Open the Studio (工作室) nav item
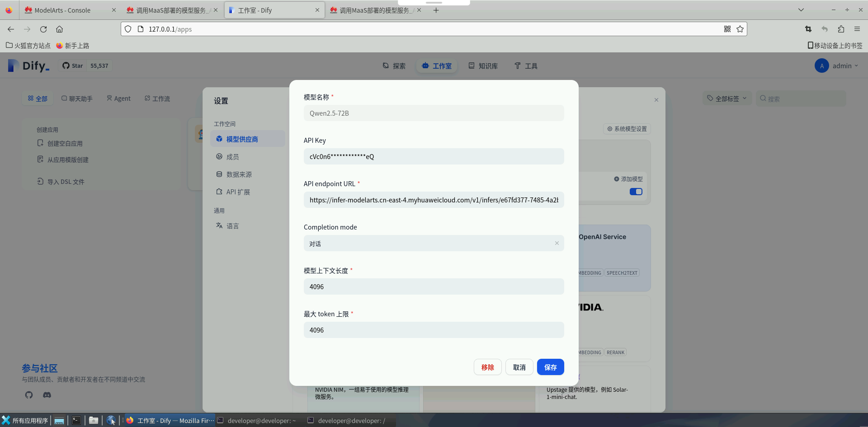Image resolution: width=868 pixels, height=427 pixels. (x=437, y=66)
